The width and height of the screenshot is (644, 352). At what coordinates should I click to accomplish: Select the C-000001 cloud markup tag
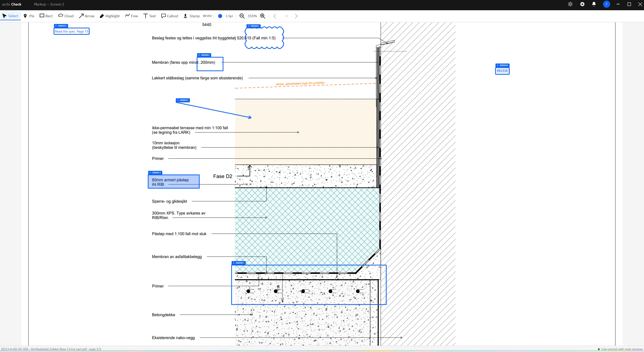pyautogui.click(x=254, y=26)
